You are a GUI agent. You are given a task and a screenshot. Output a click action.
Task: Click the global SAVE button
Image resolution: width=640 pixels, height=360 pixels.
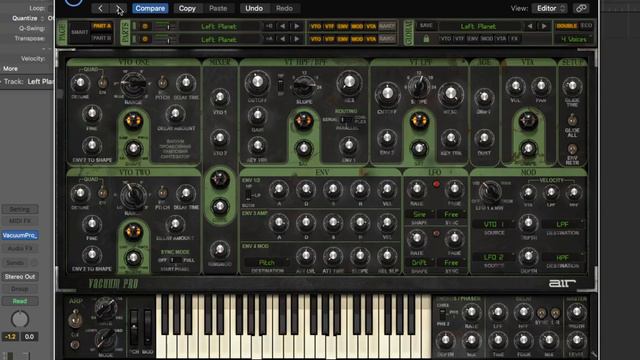(x=426, y=26)
